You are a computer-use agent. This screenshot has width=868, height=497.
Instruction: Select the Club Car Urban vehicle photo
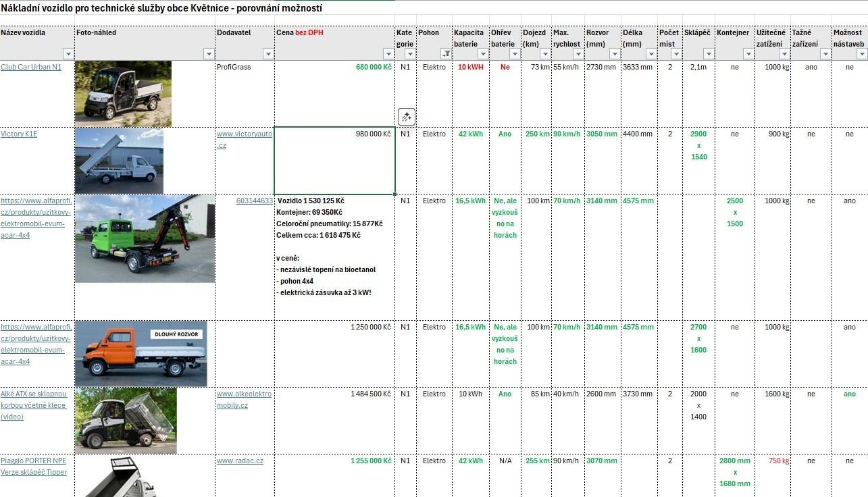point(123,93)
